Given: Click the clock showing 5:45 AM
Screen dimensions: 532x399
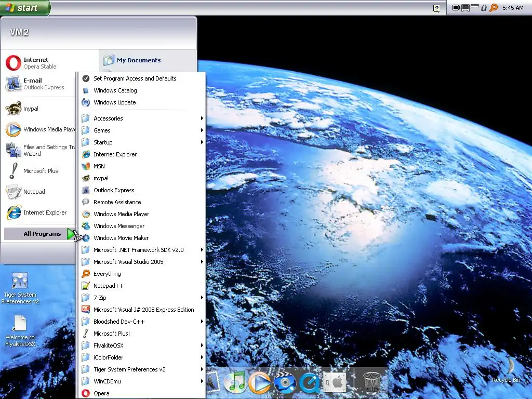Looking at the screenshot, I should (x=513, y=8).
